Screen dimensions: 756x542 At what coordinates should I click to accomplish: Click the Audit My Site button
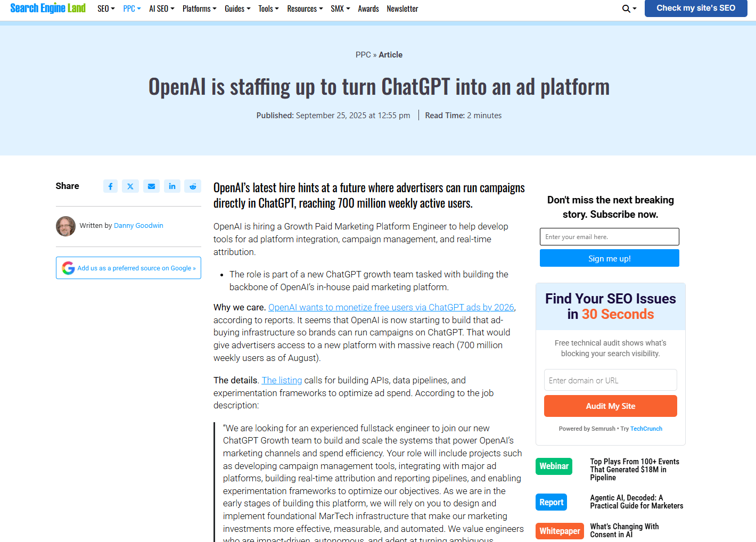611,406
